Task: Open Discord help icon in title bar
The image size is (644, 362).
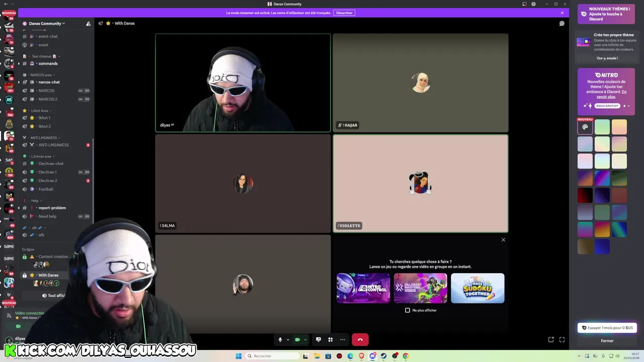Action: pyautogui.click(x=533, y=4)
